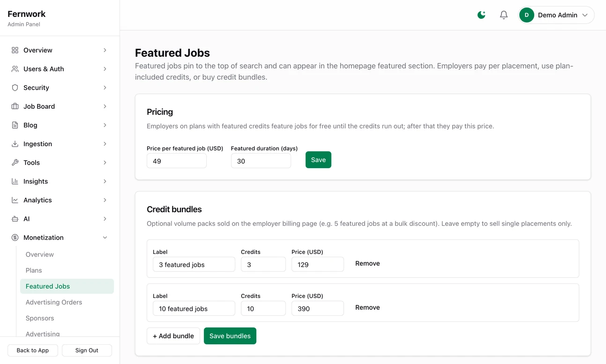Toggle dark mode with the moon icon
This screenshot has height=364, width=606.
481,15
